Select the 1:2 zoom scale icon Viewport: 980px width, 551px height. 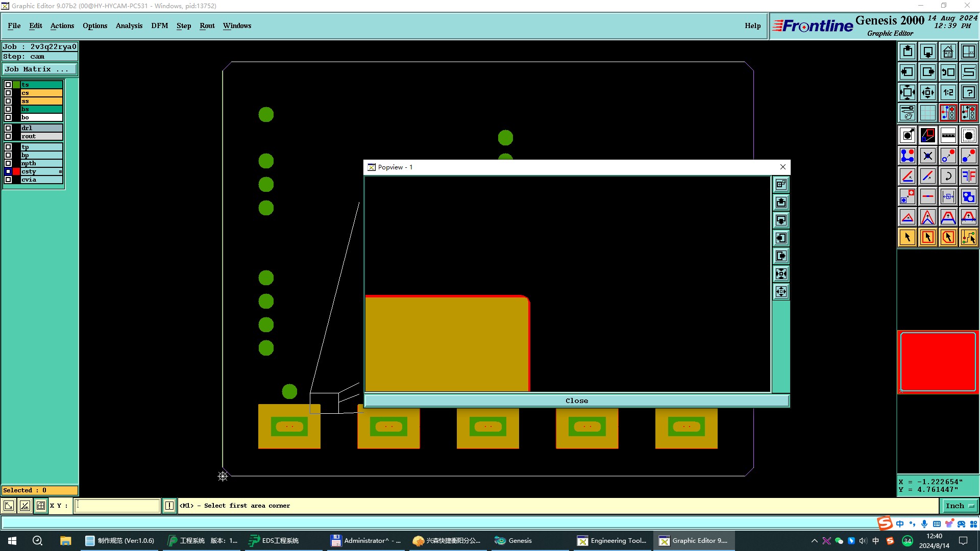[x=948, y=92]
